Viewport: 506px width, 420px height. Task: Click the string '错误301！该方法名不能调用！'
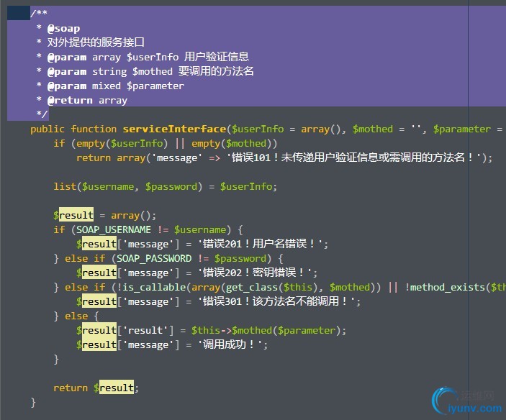tap(277, 301)
